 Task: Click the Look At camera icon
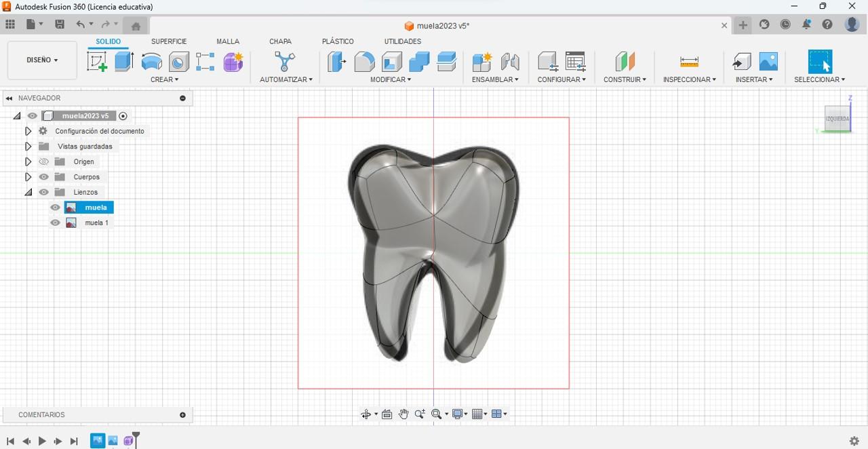[387, 414]
